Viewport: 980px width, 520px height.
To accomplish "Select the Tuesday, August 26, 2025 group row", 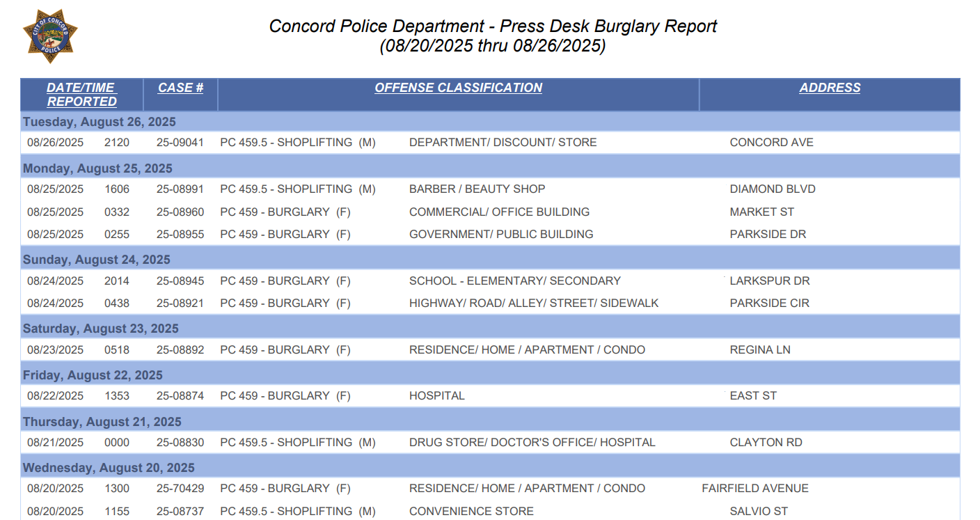I will point(100,122).
